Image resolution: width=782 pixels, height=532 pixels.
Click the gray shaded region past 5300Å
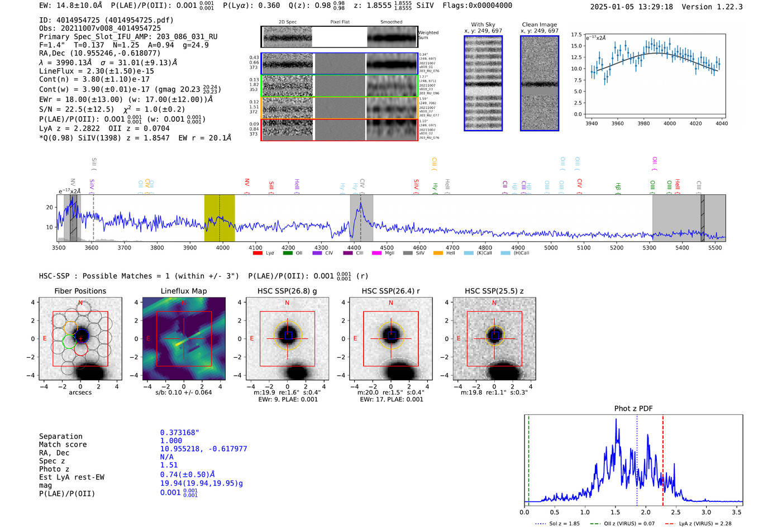point(689,218)
